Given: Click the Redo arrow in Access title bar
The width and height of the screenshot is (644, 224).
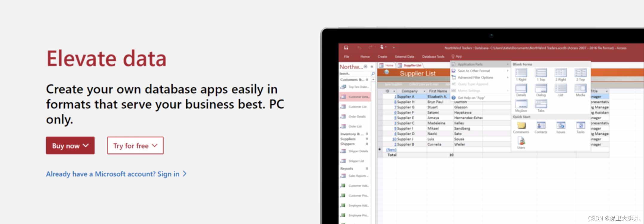Looking at the screenshot, I should (x=370, y=47).
